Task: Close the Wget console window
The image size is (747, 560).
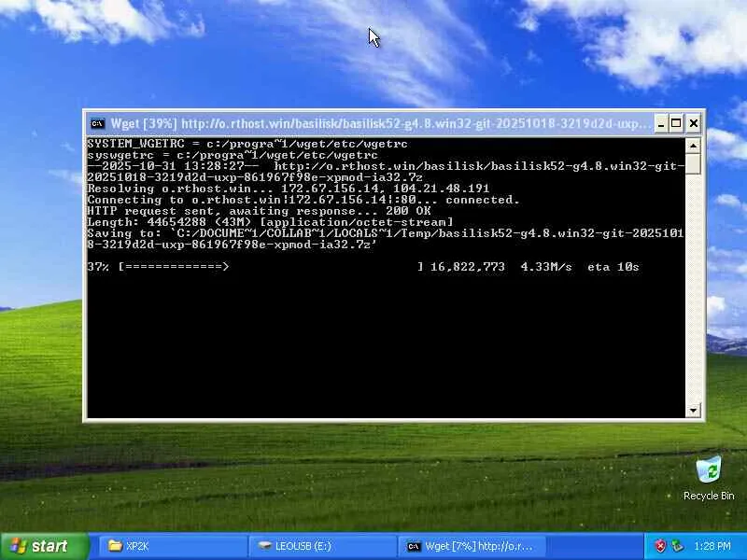Action: [694, 124]
